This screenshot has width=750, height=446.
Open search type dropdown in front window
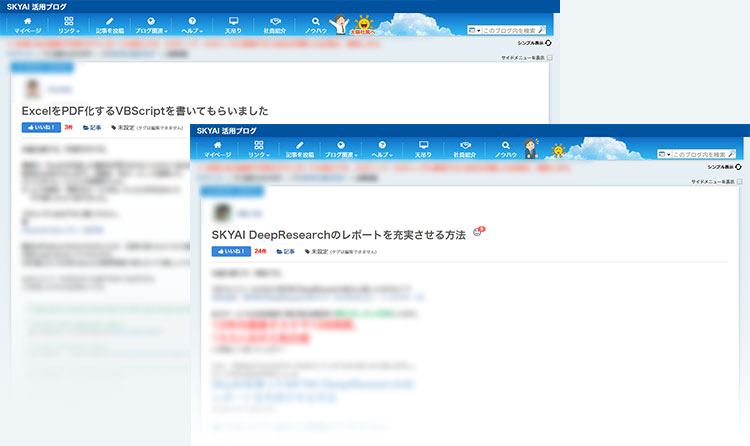click(x=664, y=155)
